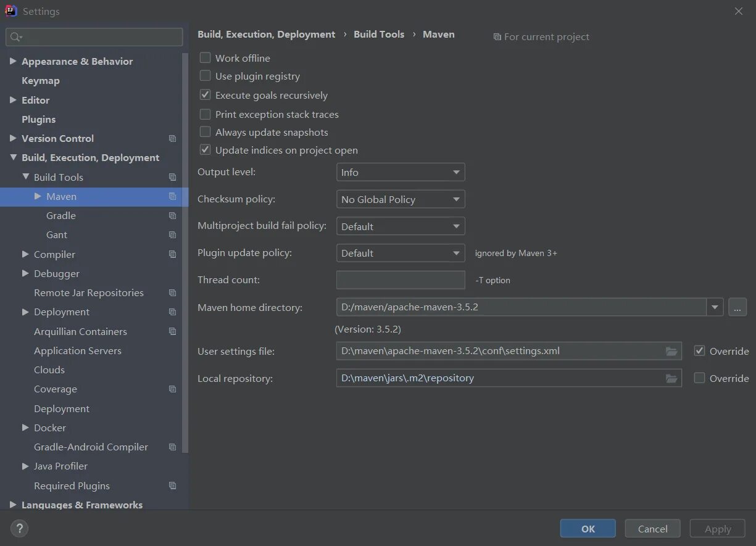Click the OK button

(x=588, y=529)
